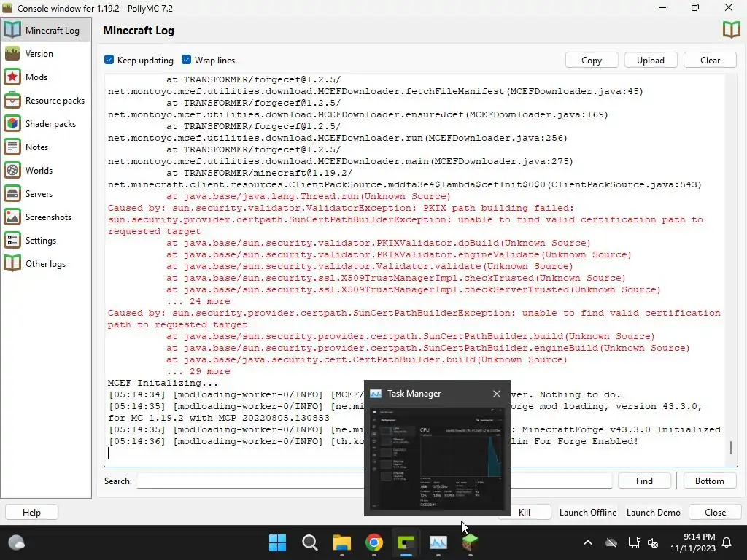The image size is (747, 560).
Task: Copy the log contents
Action: tap(592, 60)
